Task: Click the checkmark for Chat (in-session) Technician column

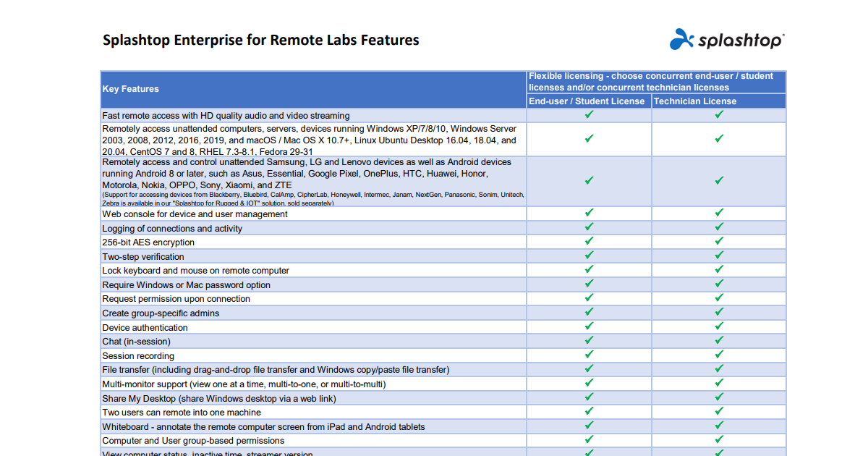Action: pyautogui.click(x=718, y=340)
